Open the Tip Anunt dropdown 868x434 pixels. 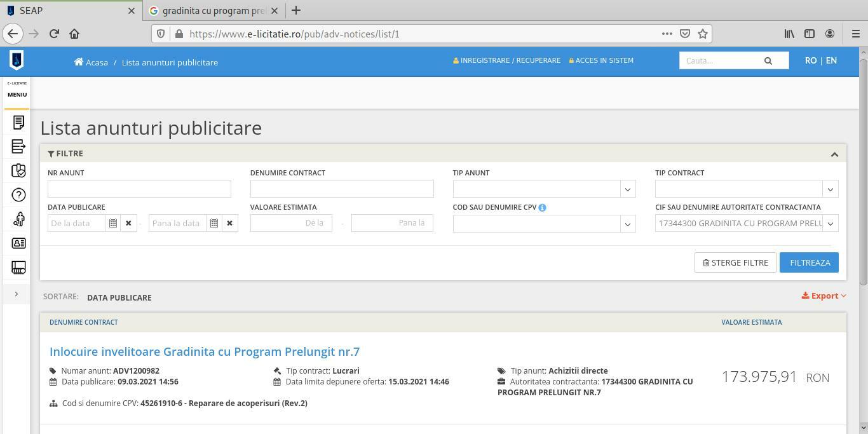627,189
